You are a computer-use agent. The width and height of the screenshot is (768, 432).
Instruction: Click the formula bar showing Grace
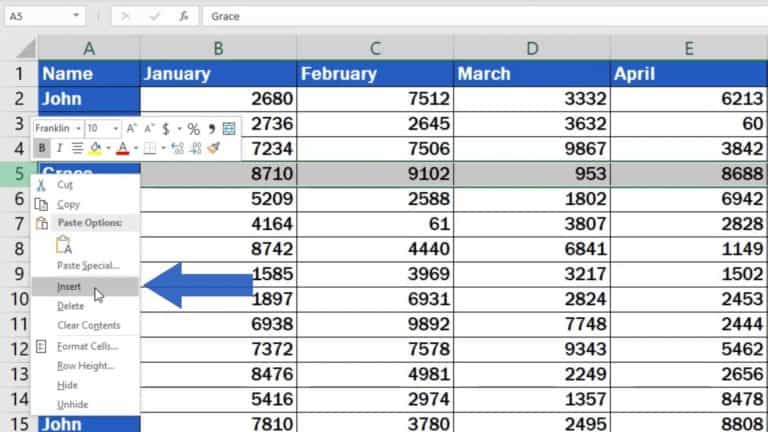click(480, 16)
